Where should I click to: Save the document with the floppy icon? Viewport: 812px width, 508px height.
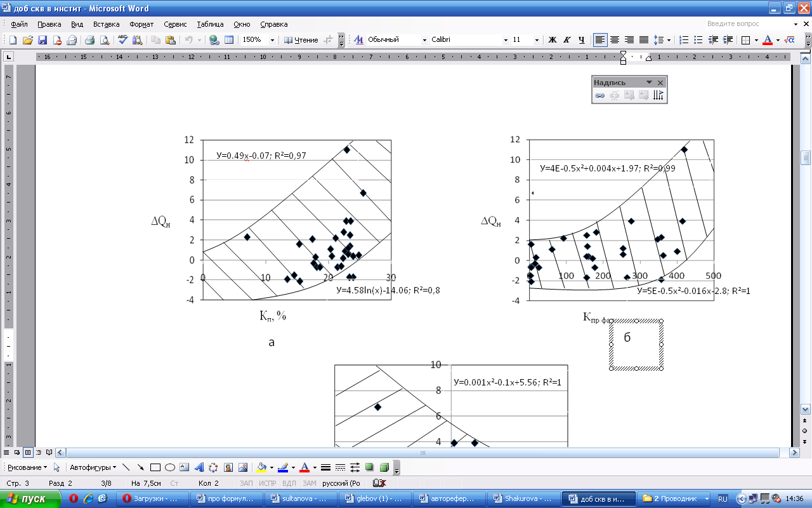(x=43, y=40)
